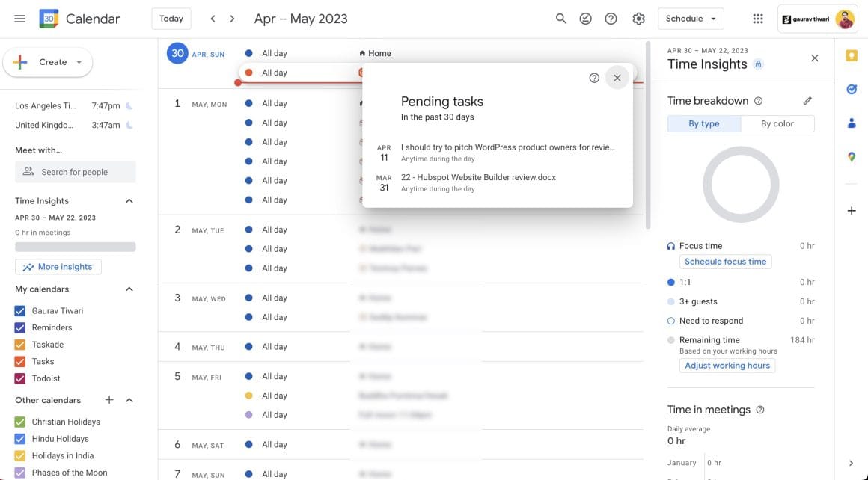Click the Schedule focus time button

724,261
